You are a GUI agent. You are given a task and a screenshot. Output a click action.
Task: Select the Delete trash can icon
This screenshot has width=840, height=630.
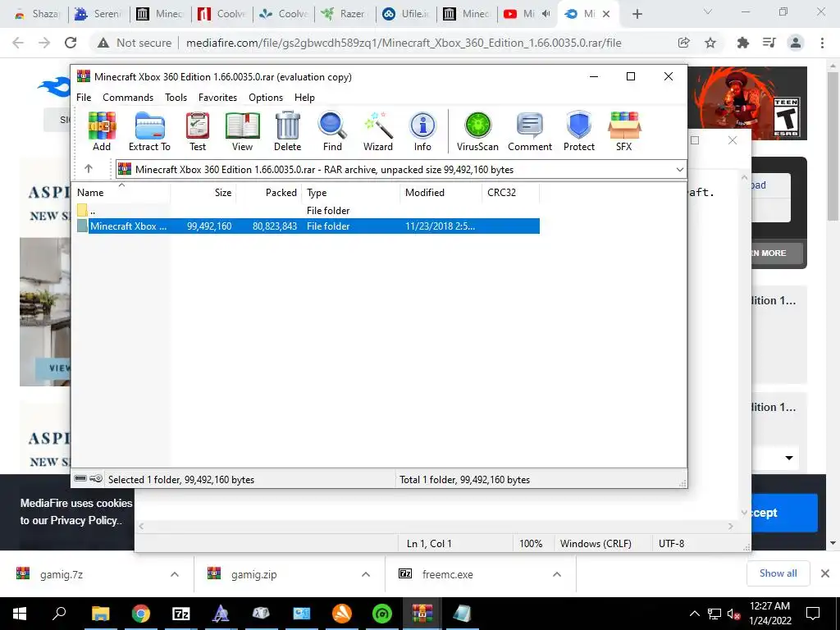coord(287,131)
